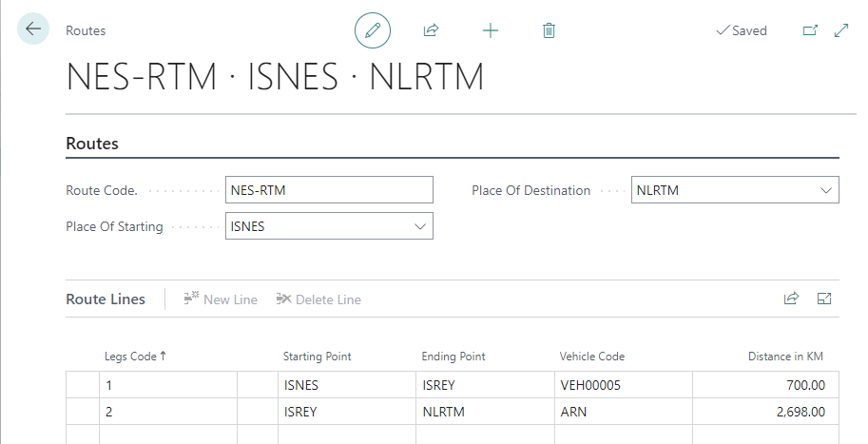The image size is (868, 444).
Task: Click the Routes breadcrumb link
Action: [x=86, y=30]
